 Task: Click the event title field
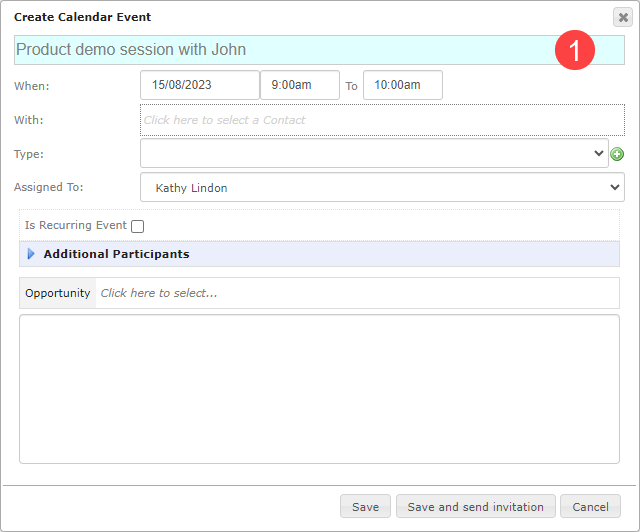319,50
